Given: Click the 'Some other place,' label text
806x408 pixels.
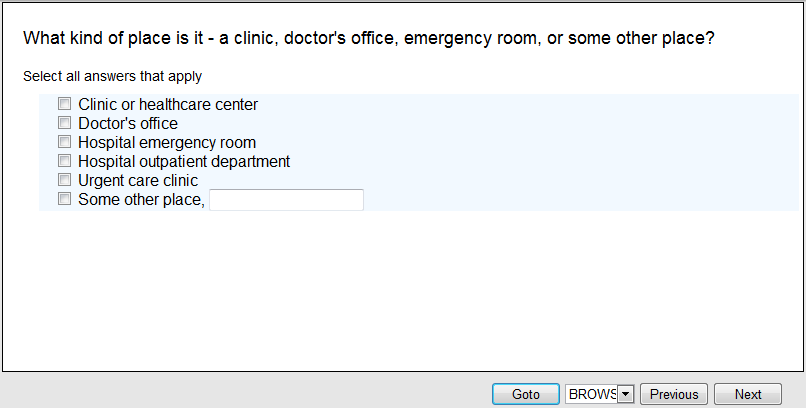Looking at the screenshot, I should 141,199.
